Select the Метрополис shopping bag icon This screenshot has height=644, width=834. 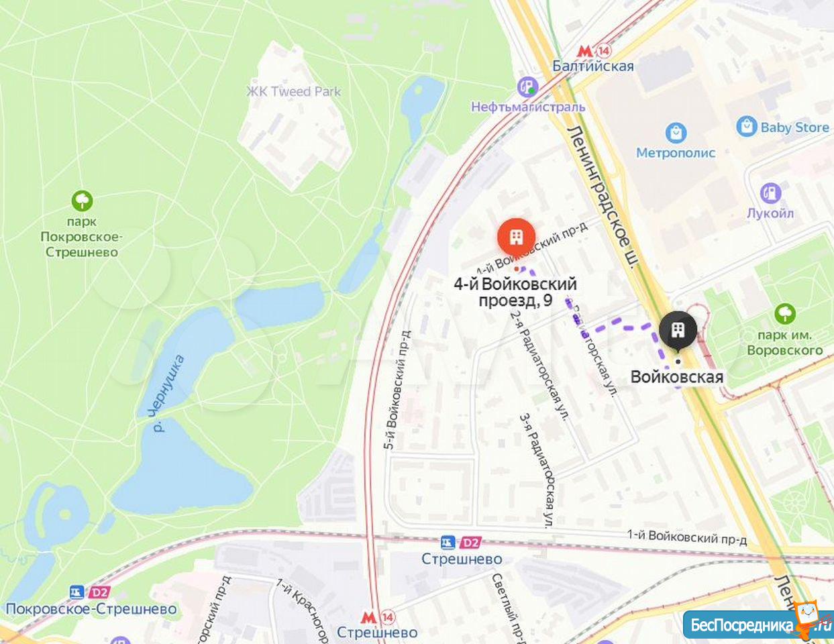point(676,132)
